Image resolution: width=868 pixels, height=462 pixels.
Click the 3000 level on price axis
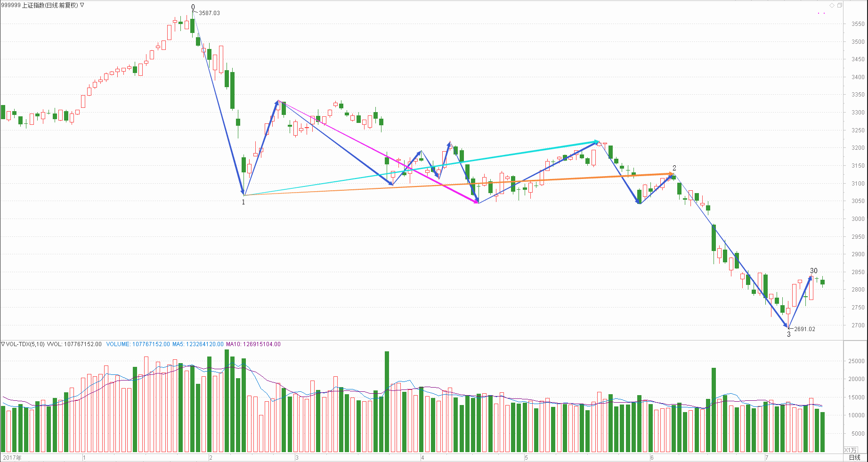click(858, 219)
